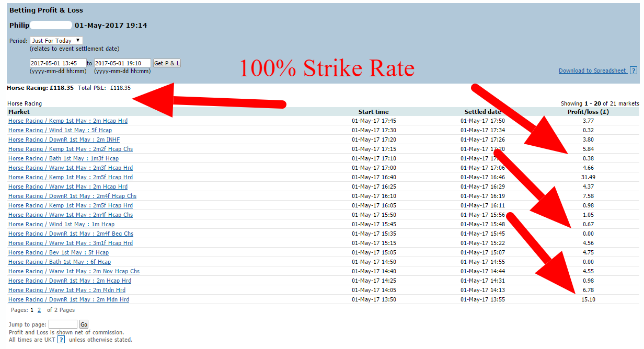
Task: Open Bath 1st May 6f Hcap market
Action: 60,262
